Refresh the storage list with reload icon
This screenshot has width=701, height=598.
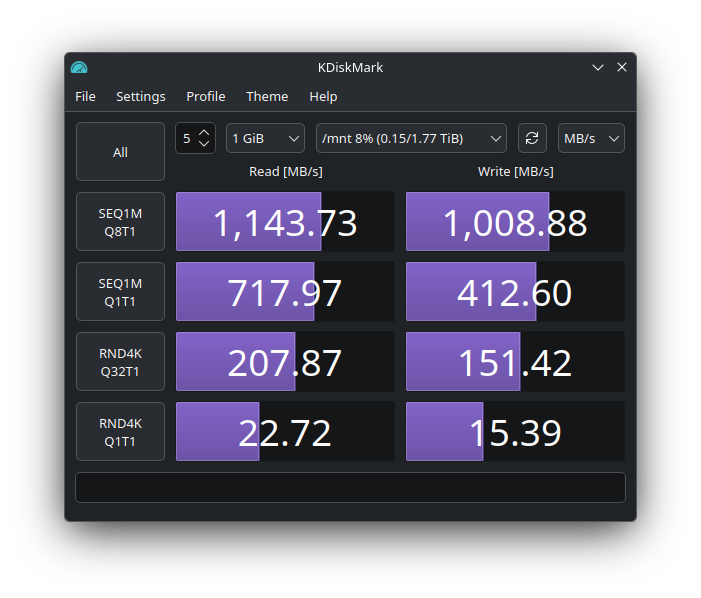532,138
